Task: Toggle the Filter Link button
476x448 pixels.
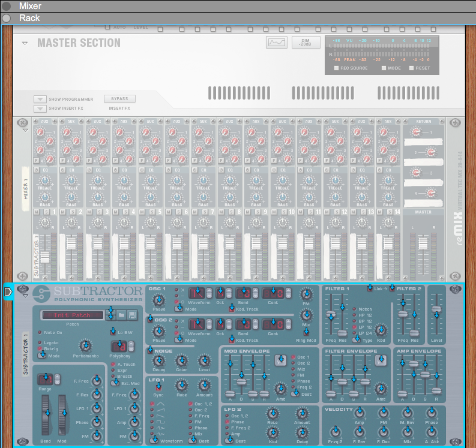Action: (x=370, y=288)
